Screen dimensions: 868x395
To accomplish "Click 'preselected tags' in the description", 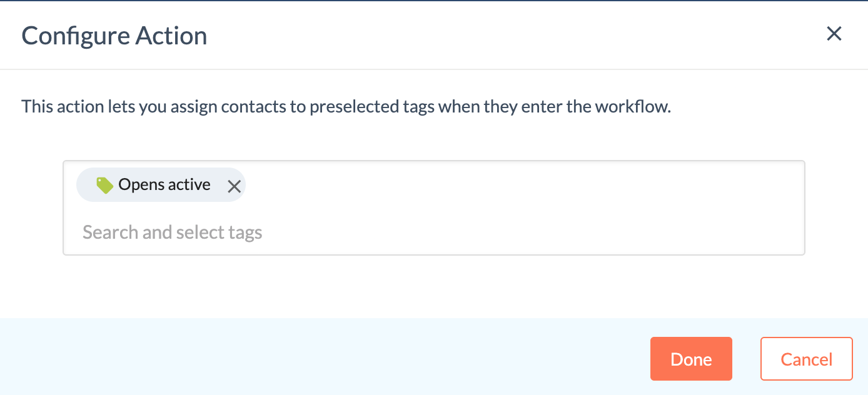I will tap(371, 106).
